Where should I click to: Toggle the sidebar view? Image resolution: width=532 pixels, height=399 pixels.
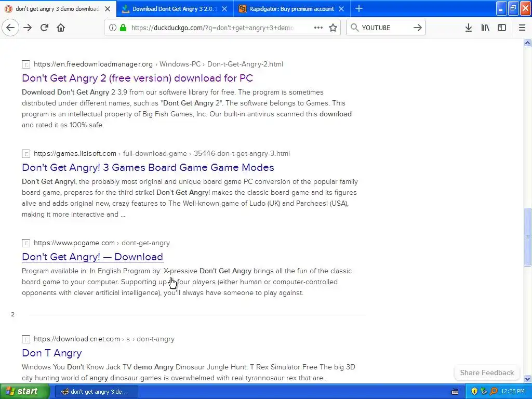pyautogui.click(x=502, y=28)
